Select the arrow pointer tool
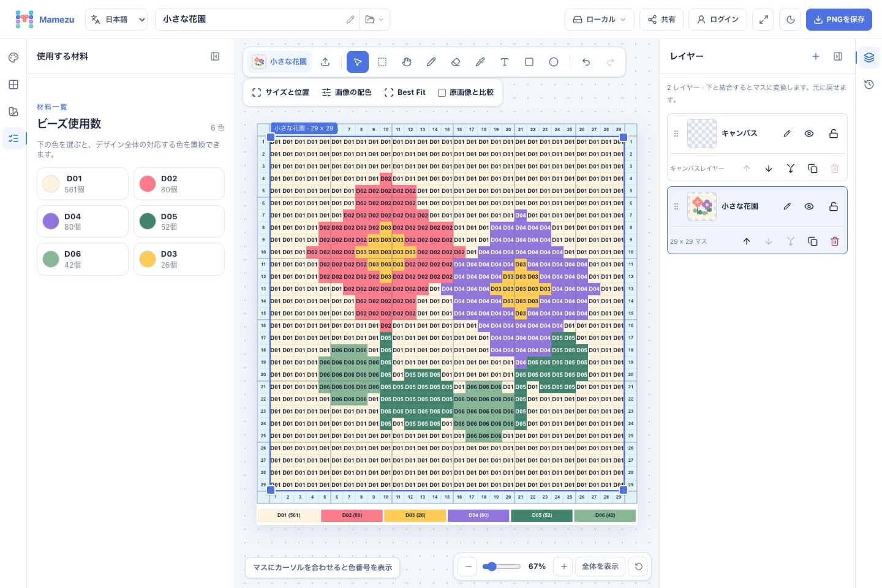 pyautogui.click(x=358, y=62)
